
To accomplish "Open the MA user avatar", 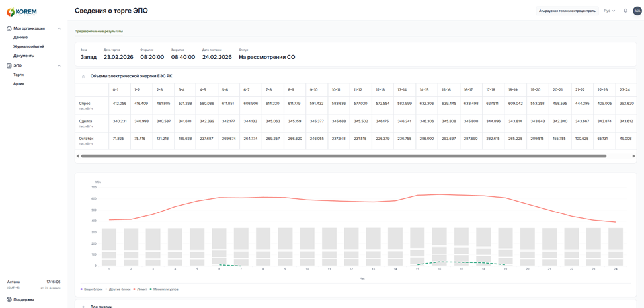I will 637,11.
